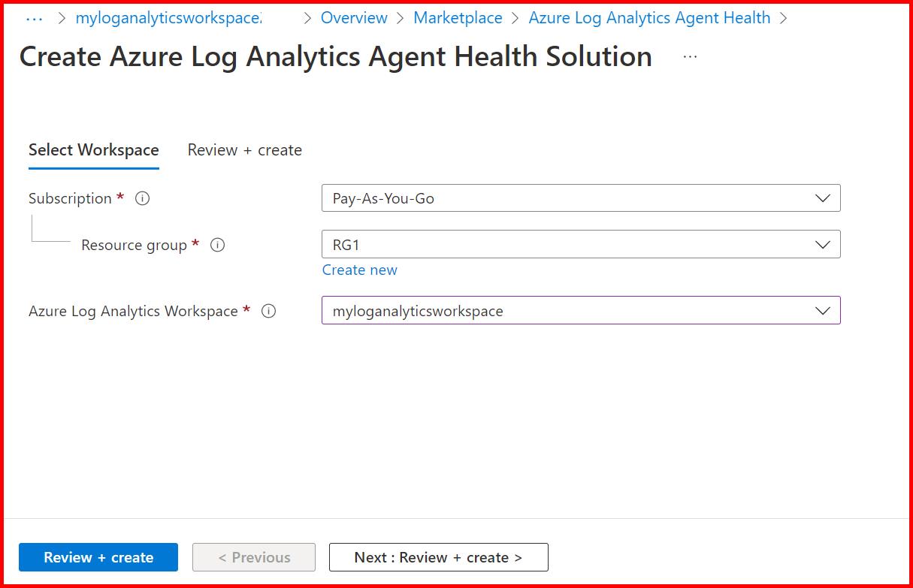Click the page title Create Azure Log Analytics Agent Health Solution
Viewport: 913px width, 588px height.
point(336,57)
